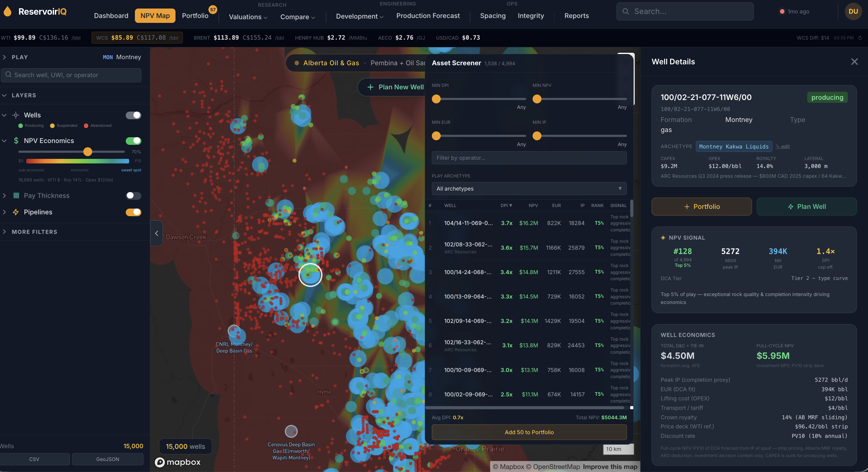Click the plus icon in Plan New Well
This screenshot has height=472, width=868.
point(370,87)
